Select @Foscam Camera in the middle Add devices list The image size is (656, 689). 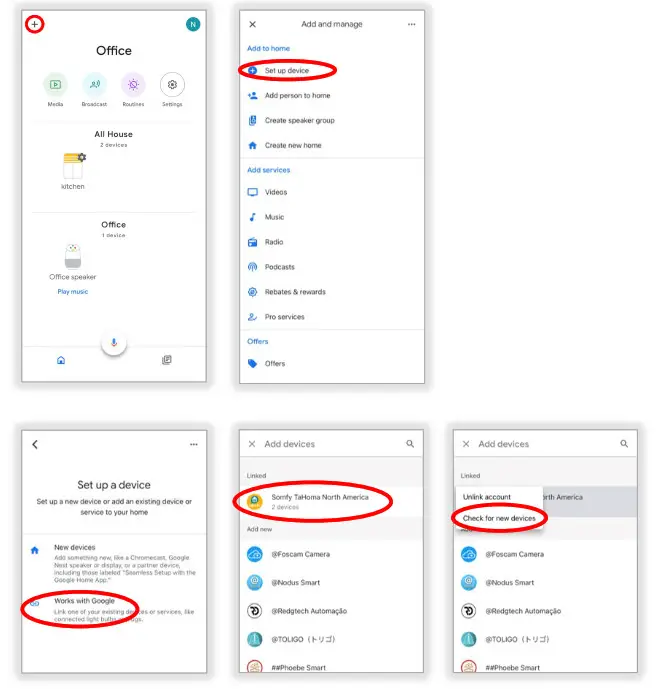331,555
